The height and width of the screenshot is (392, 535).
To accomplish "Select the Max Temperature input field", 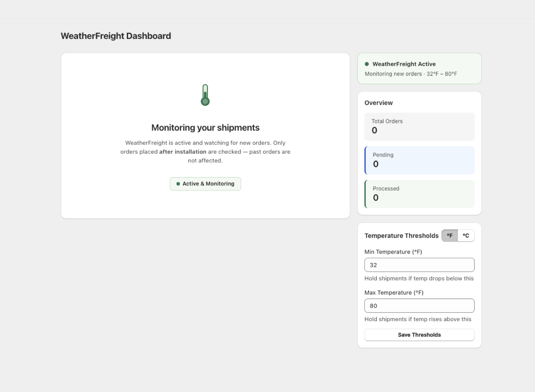I will point(419,306).
